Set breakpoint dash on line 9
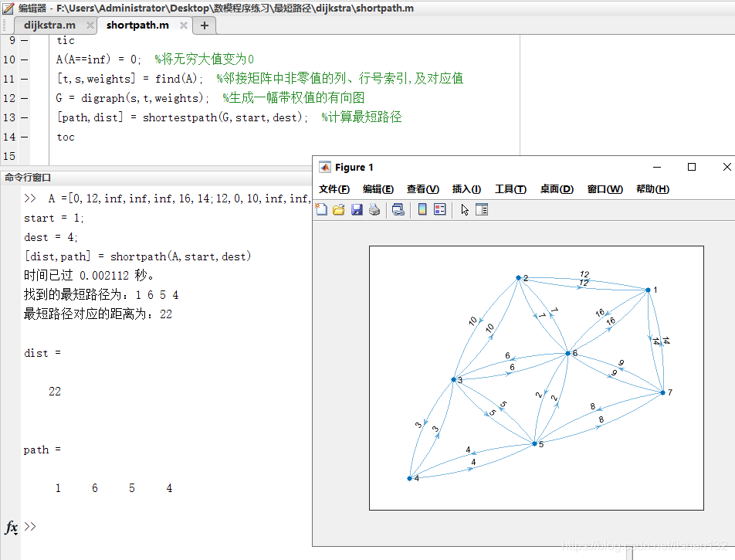The height and width of the screenshot is (560, 735). click(25, 40)
